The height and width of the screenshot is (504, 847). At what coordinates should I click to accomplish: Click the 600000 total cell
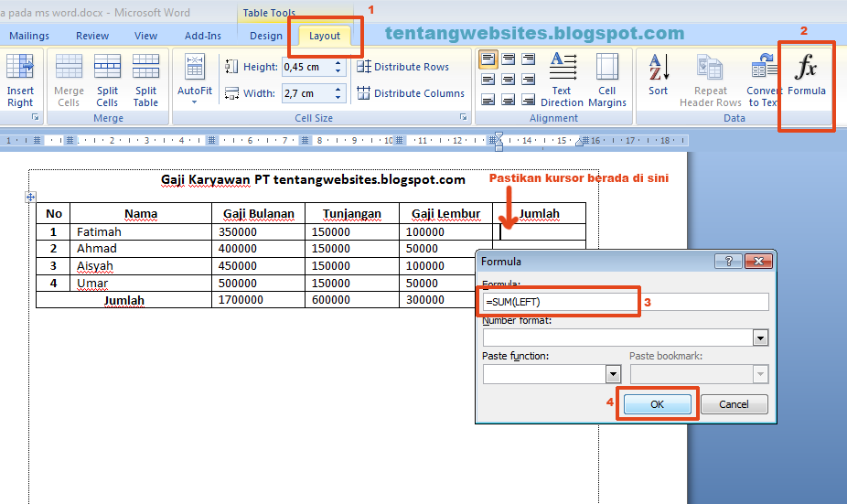352,300
